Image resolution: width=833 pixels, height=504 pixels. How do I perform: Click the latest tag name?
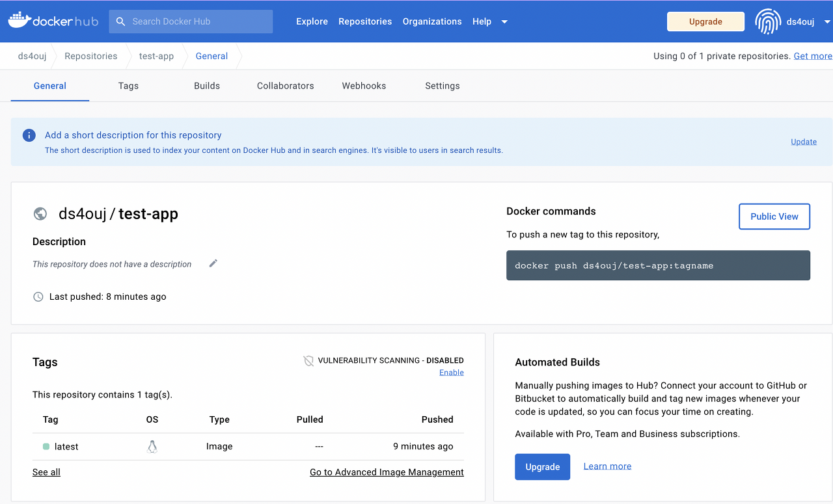click(66, 447)
